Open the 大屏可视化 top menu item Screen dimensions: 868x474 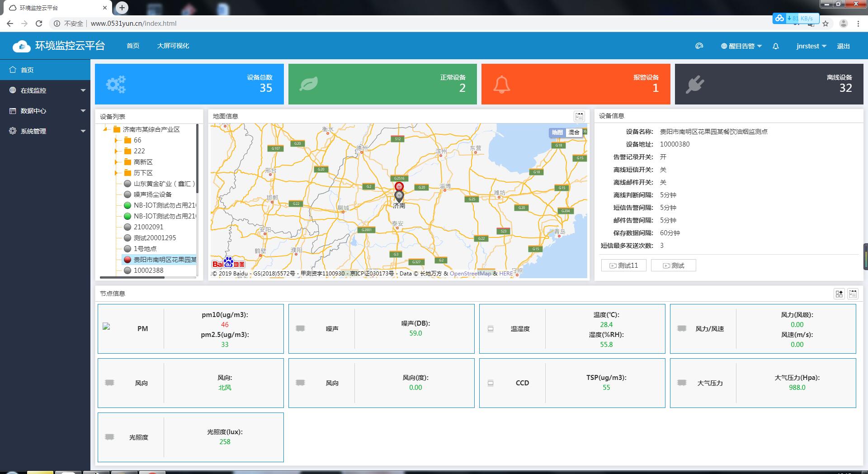point(173,46)
